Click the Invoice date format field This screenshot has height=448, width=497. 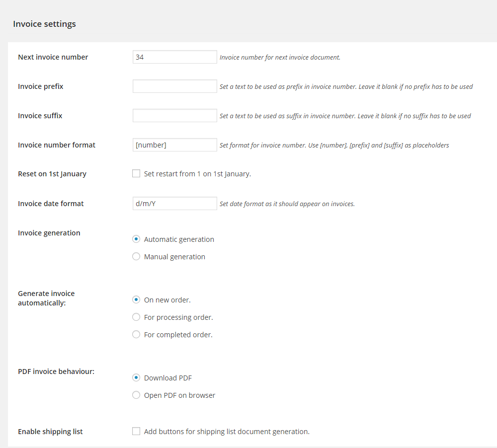click(x=174, y=204)
